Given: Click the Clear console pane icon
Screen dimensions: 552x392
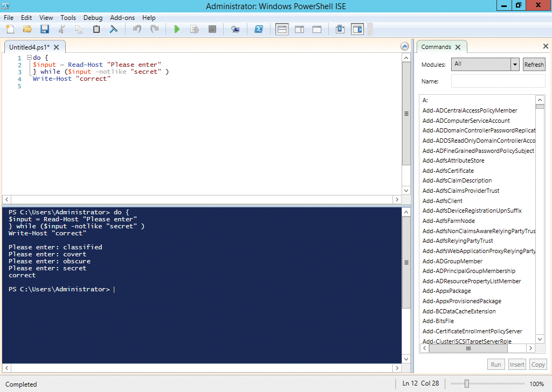Looking at the screenshot, I should tap(113, 29).
